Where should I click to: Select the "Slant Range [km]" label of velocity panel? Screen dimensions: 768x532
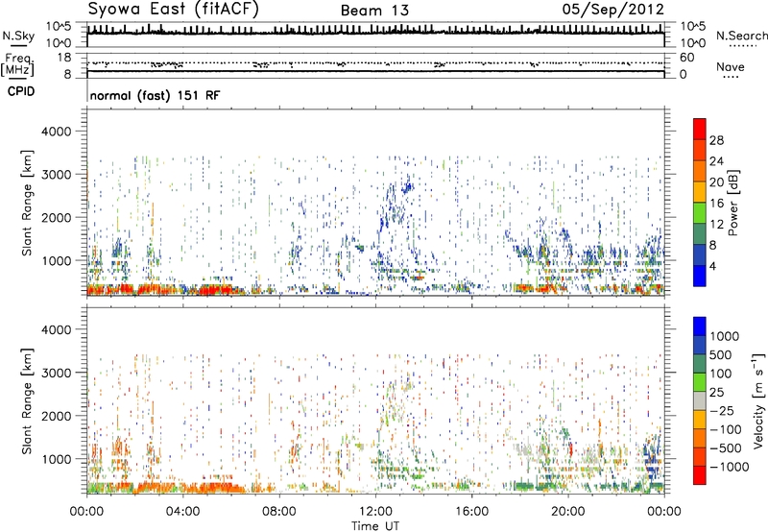(x=27, y=400)
